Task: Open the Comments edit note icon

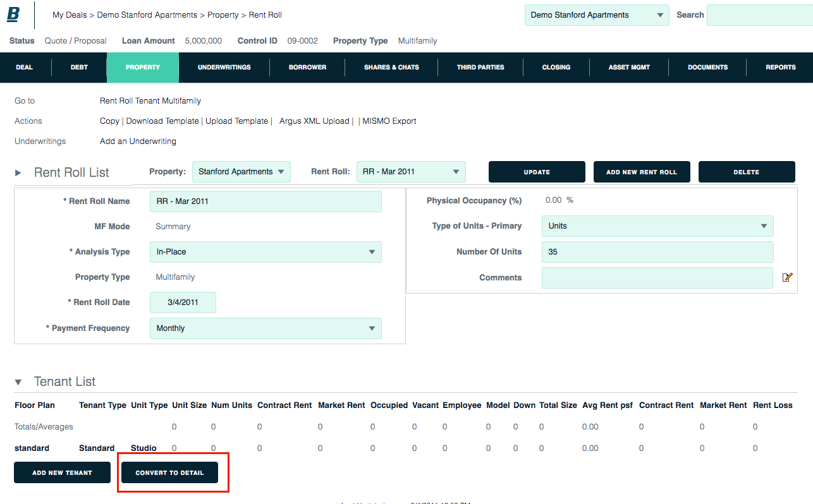Action: click(787, 277)
